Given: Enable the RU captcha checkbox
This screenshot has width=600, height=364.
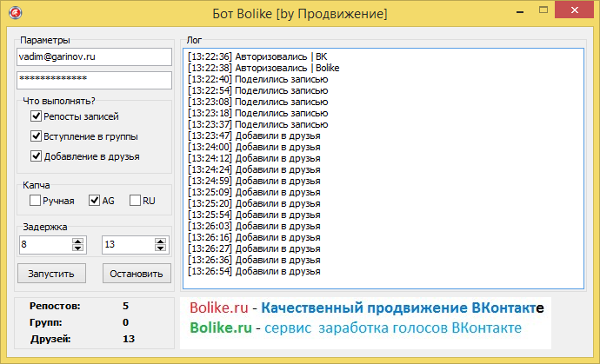Looking at the screenshot, I should [135, 201].
